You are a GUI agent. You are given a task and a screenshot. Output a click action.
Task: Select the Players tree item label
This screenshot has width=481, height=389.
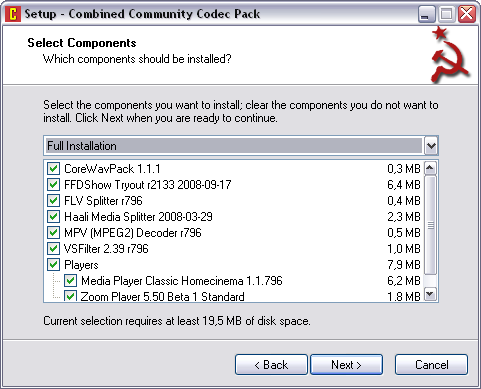click(81, 265)
